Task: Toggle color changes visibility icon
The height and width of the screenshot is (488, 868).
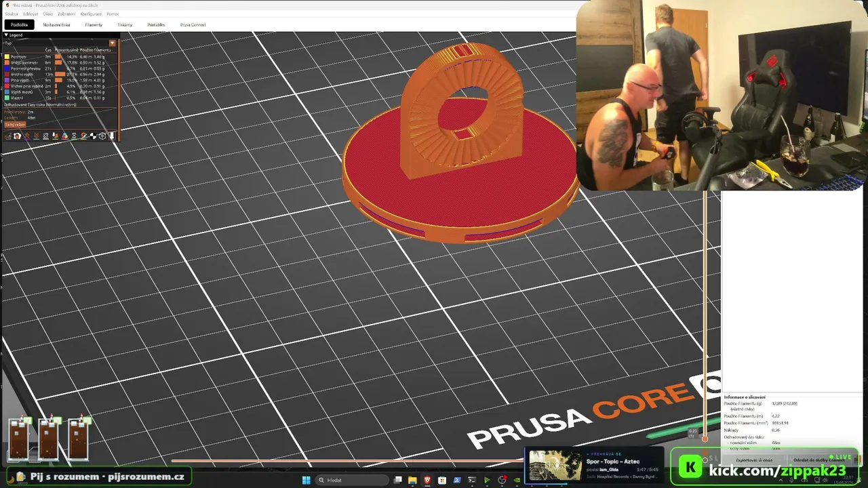Action: pos(65,136)
